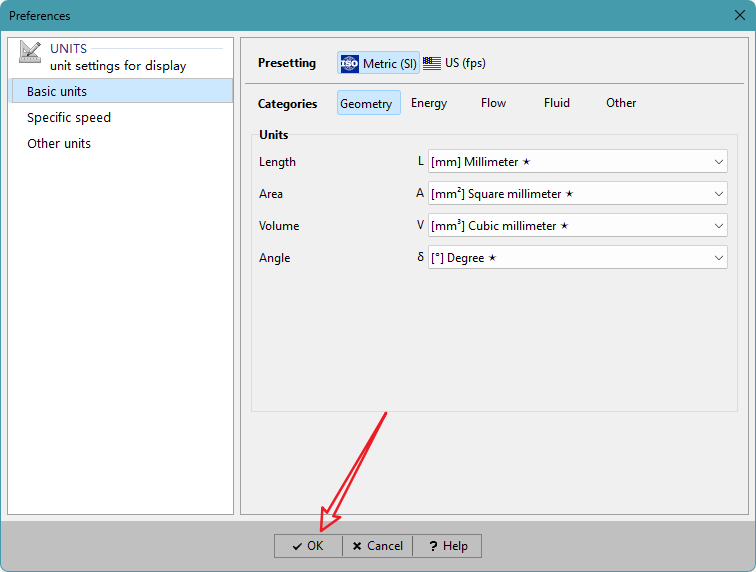Image resolution: width=756 pixels, height=572 pixels.
Task: Open Specific speed settings
Action: click(x=69, y=117)
